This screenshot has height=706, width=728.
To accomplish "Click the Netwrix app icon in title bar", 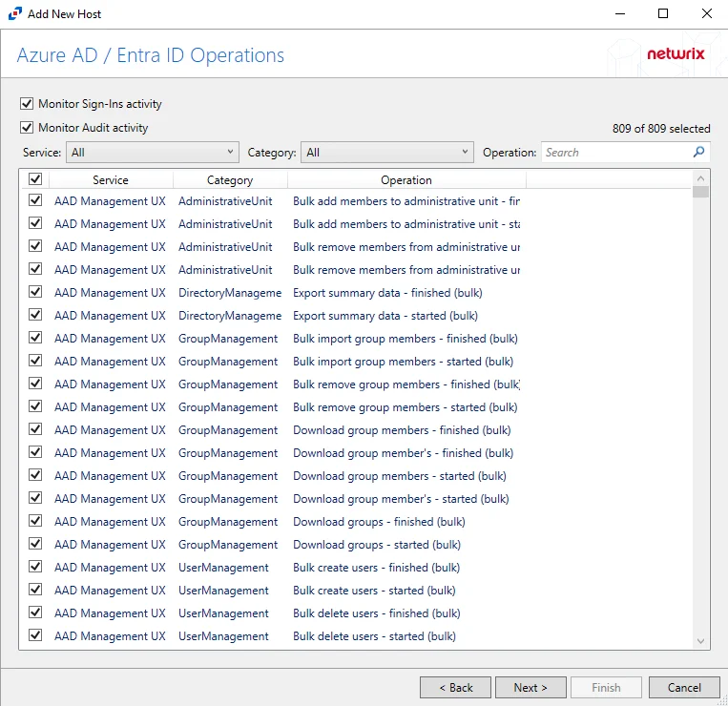I will (x=15, y=13).
